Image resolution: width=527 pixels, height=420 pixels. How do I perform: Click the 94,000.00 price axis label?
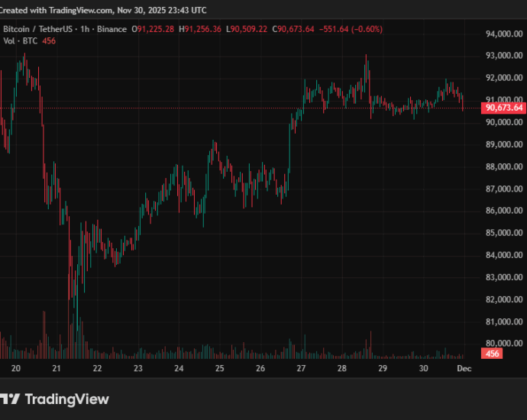point(503,34)
